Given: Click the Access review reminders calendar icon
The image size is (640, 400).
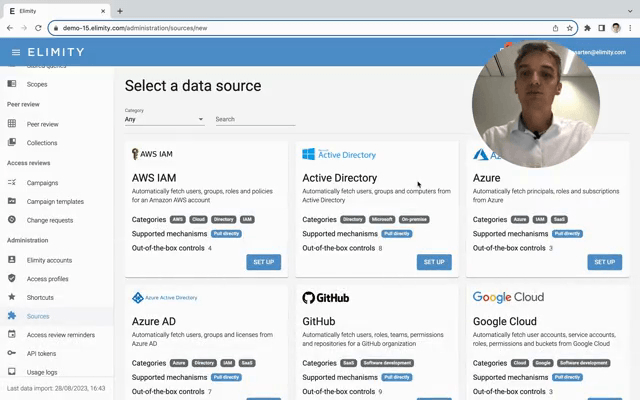Looking at the screenshot, I should [12, 334].
